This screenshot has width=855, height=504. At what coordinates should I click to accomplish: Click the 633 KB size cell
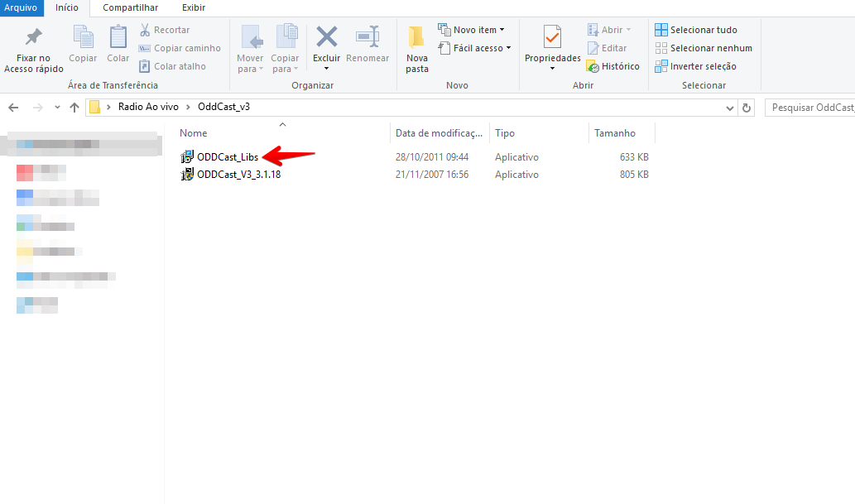[x=634, y=157]
